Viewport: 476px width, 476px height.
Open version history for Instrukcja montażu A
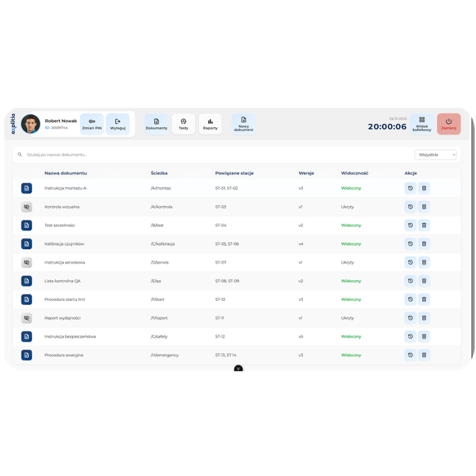pyautogui.click(x=410, y=188)
